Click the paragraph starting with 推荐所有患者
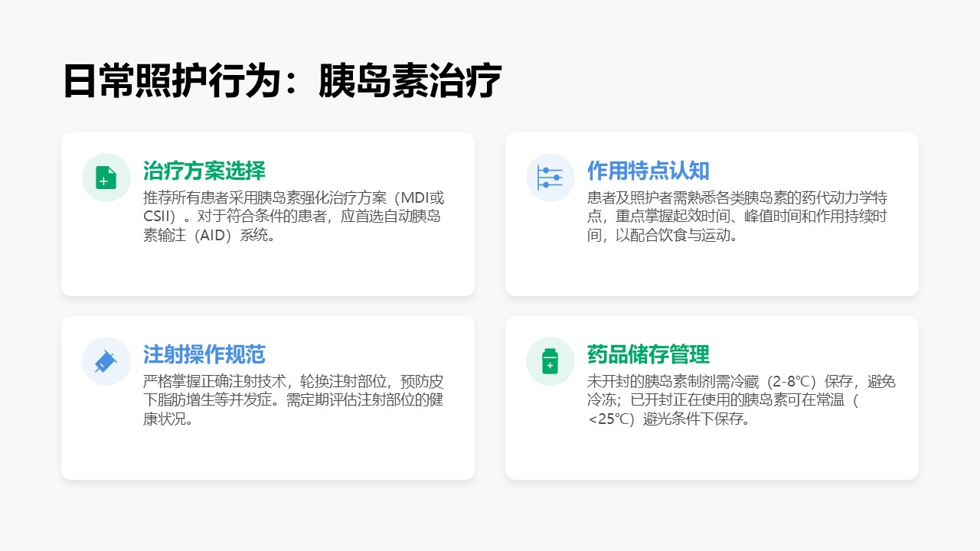The height and width of the screenshot is (551, 980). [293, 216]
